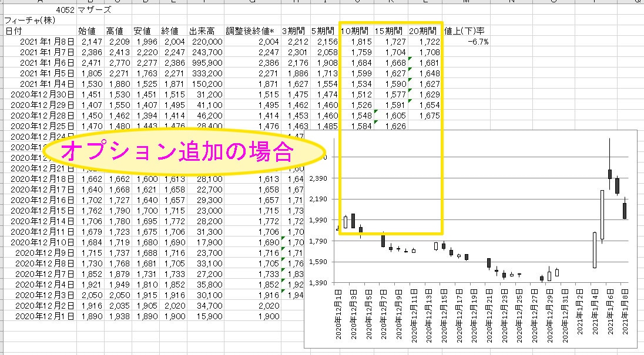Select 5期間 value 2,156
The width and height of the screenshot is (644, 355).
coord(325,42)
